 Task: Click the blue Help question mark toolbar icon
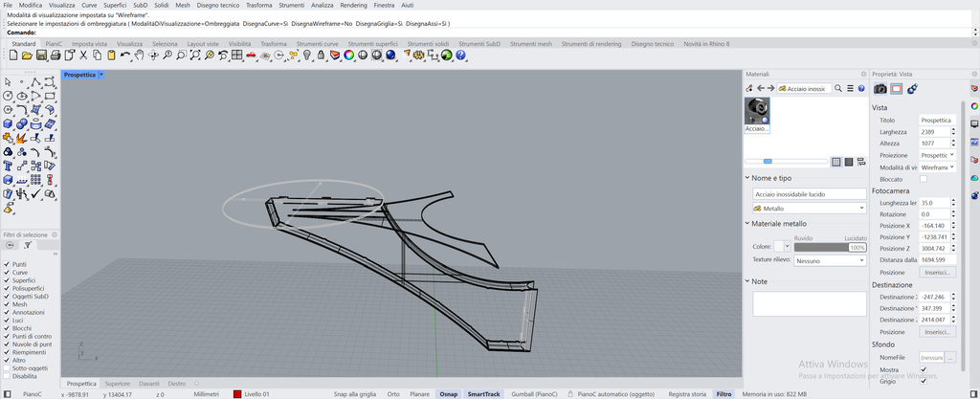pos(460,55)
